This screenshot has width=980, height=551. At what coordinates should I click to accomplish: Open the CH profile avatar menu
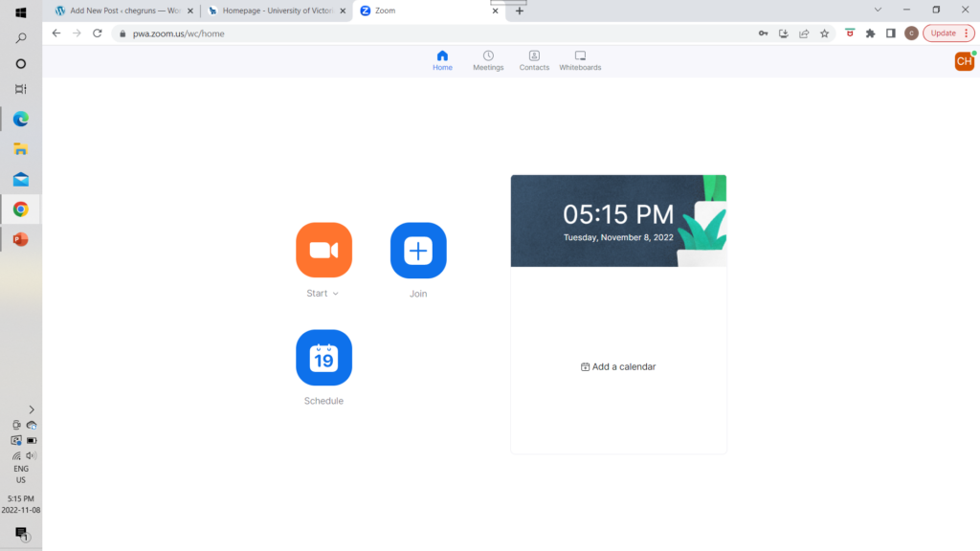[x=964, y=61]
